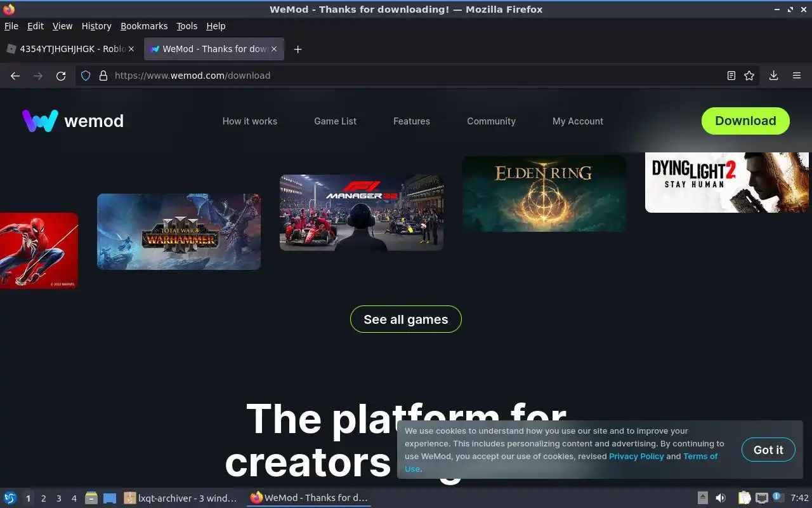
Task: Open the View menu
Action: [62, 26]
